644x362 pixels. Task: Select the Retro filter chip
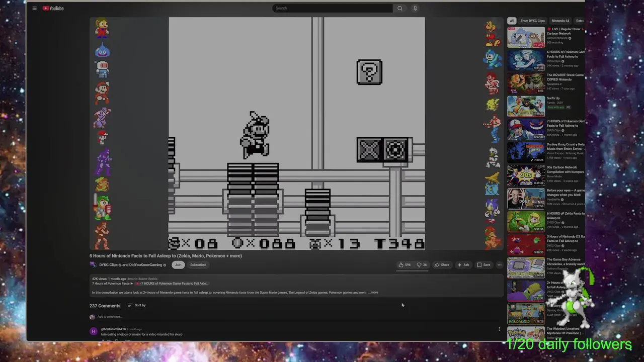(x=580, y=21)
